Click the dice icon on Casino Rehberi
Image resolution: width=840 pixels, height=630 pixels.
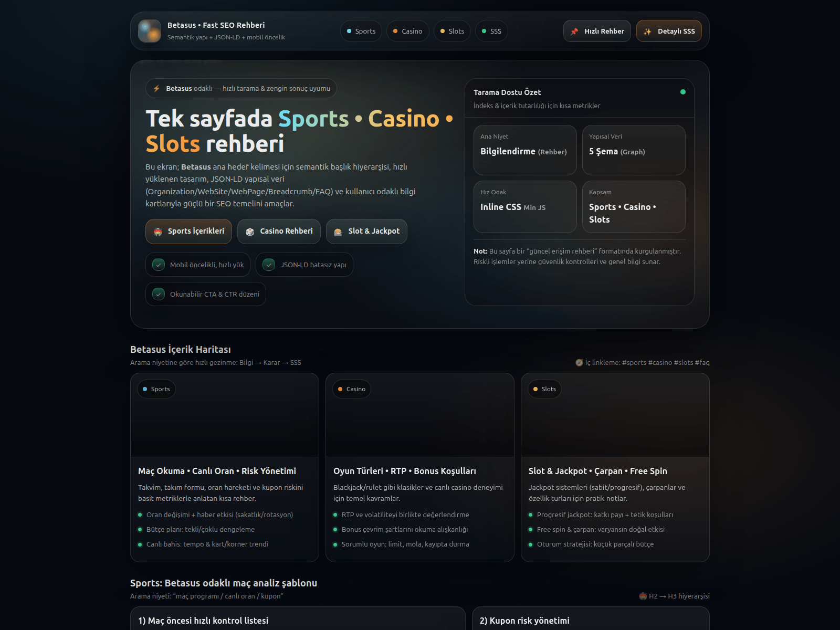click(x=250, y=232)
